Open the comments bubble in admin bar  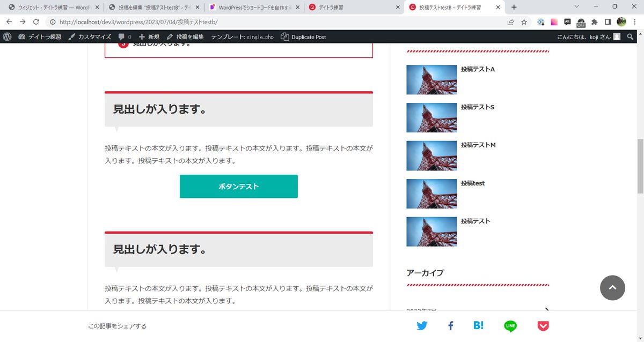click(125, 37)
